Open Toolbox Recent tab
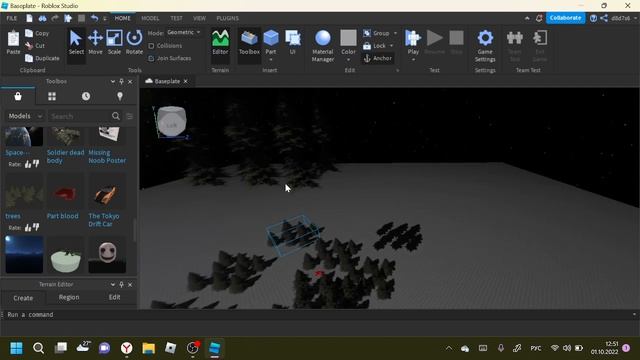Screen dimensions: 640x360 [x=86, y=96]
